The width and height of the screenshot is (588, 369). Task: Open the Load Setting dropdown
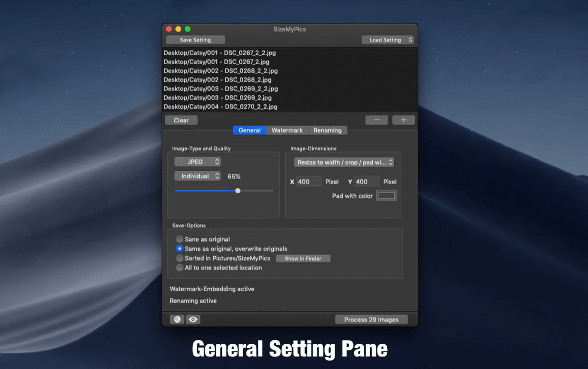tap(388, 40)
